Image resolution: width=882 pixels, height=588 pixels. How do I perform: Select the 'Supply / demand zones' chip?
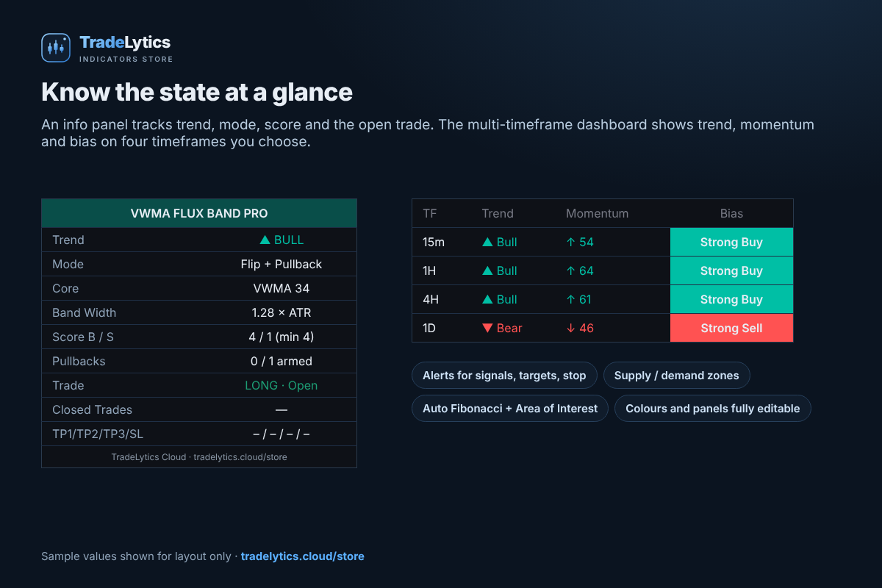click(676, 376)
